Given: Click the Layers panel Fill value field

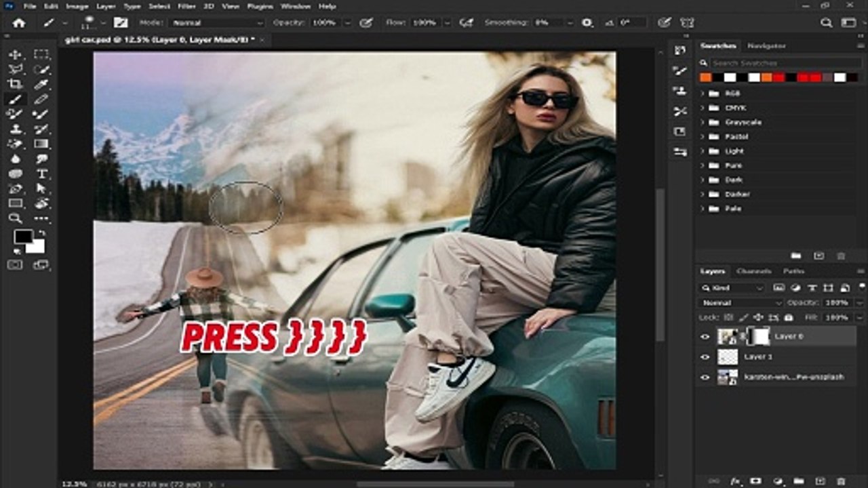Looking at the screenshot, I should click(x=836, y=317).
